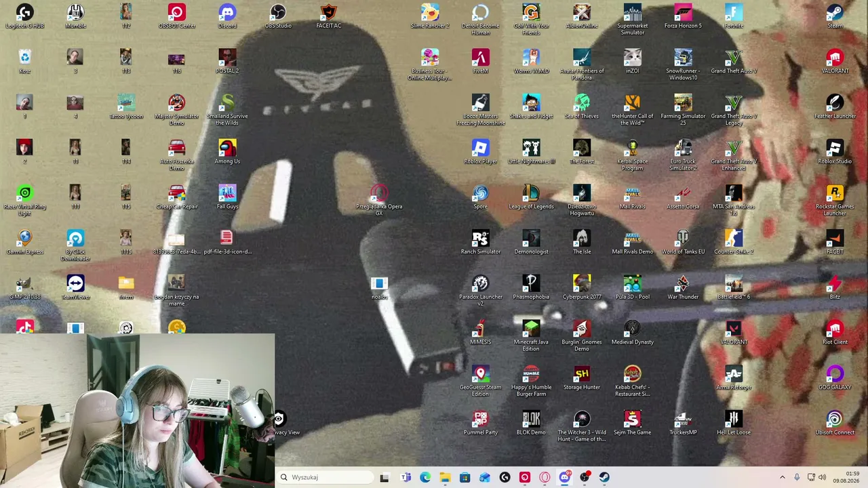
Task: Open the By Click Downloader shortcut
Action: point(75,245)
